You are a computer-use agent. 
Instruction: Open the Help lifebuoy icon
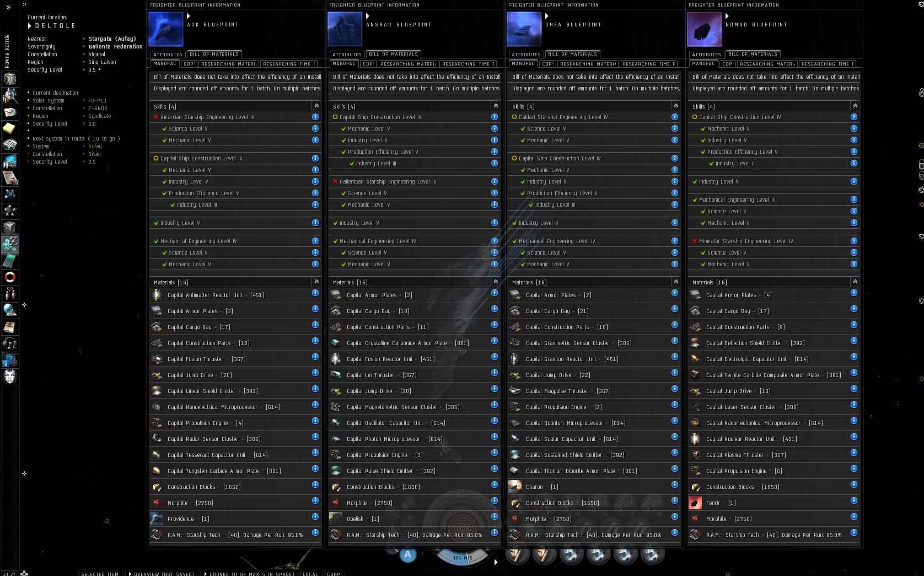point(10,277)
